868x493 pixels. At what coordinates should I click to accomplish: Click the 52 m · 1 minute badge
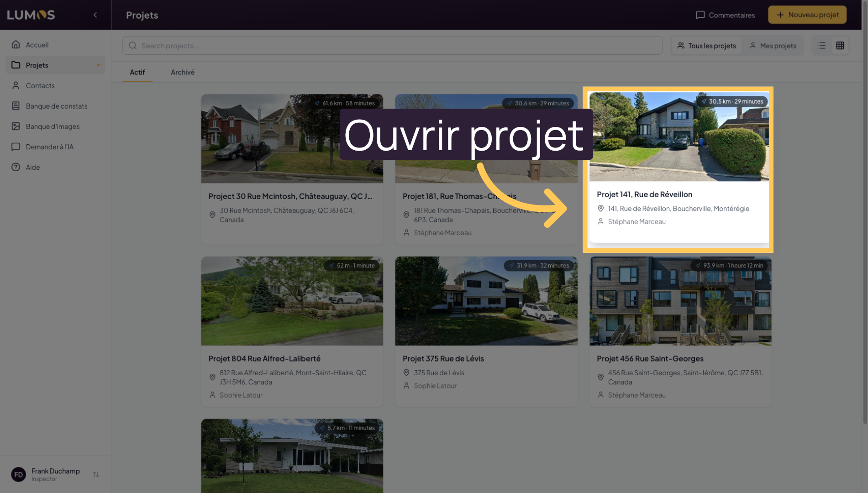352,266
